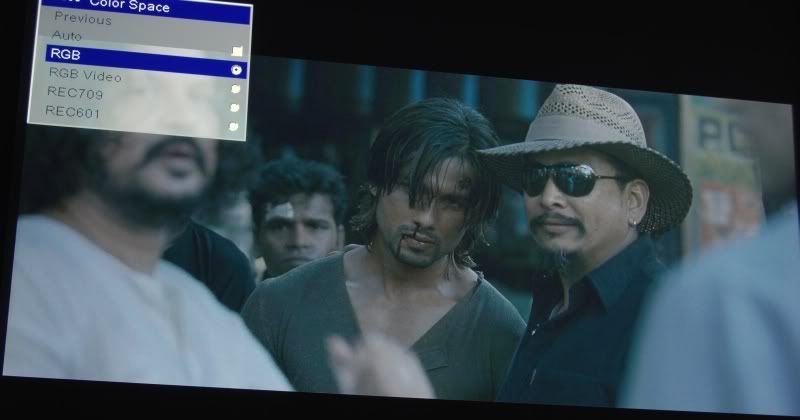800x420 pixels.
Task: Click the square icon on the Auto row
Action: [237, 51]
